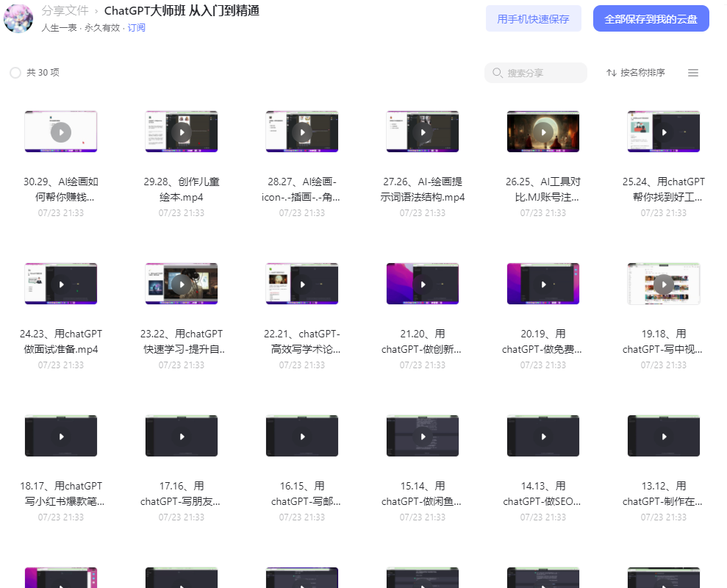The image size is (727, 588).
Task: Open file name 18.17、用chatGPT写小红书爆款笔
Action: 62,493
